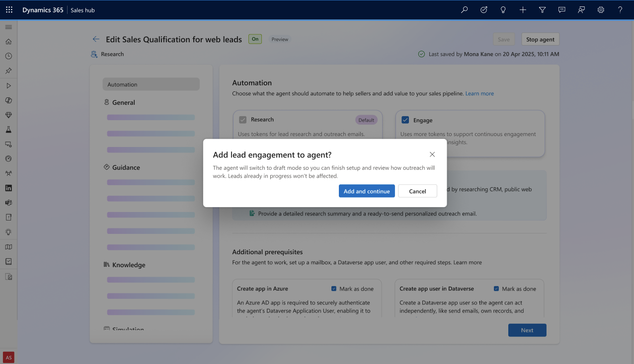This screenshot has height=364, width=634.
Task: Toggle the Research checkbox
Action: tap(243, 120)
